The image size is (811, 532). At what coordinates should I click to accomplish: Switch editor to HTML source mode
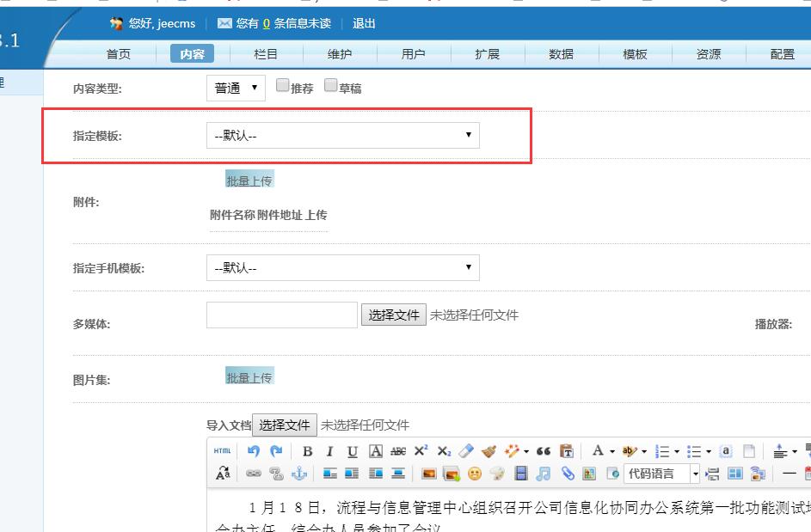tap(223, 451)
